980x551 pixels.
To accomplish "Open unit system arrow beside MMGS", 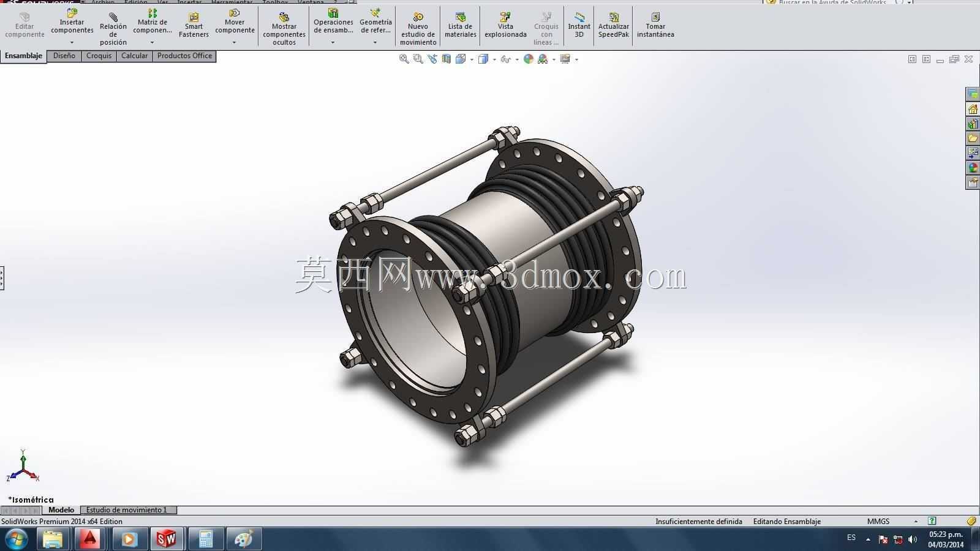I will 916,522.
